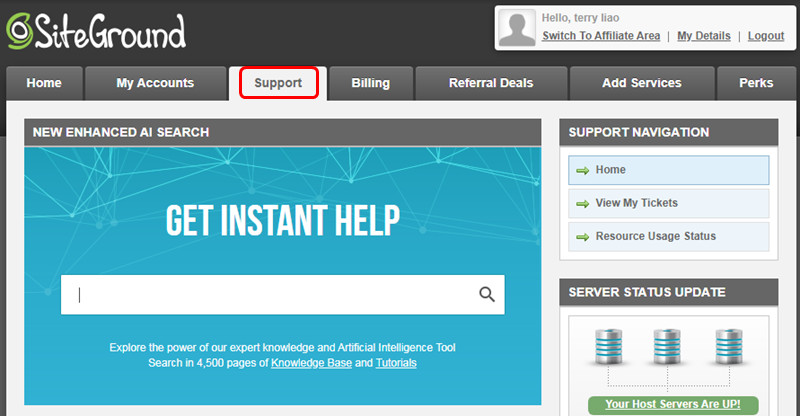
Task: Open the Perks tab
Action: (756, 83)
